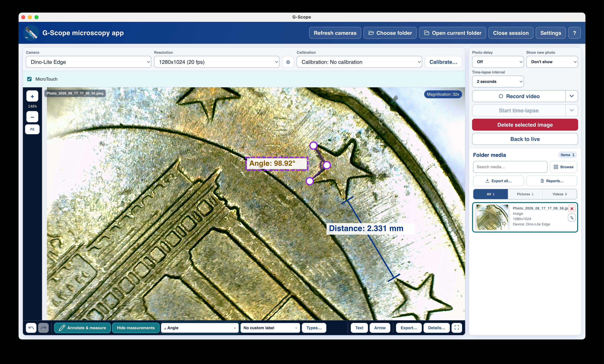
Task: Open the Resolution dropdown
Action: 217,62
